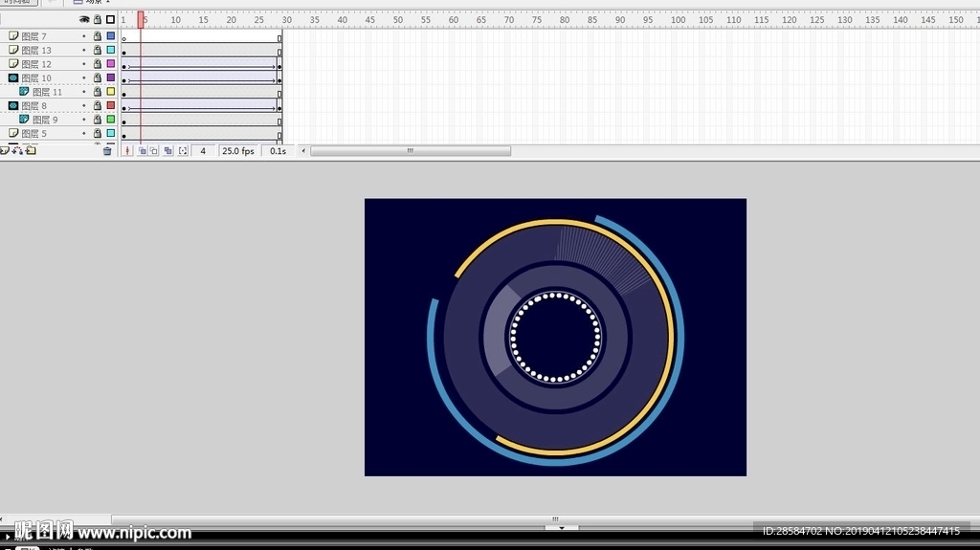Hide 图层 11 using its visibility dot

(x=84, y=92)
